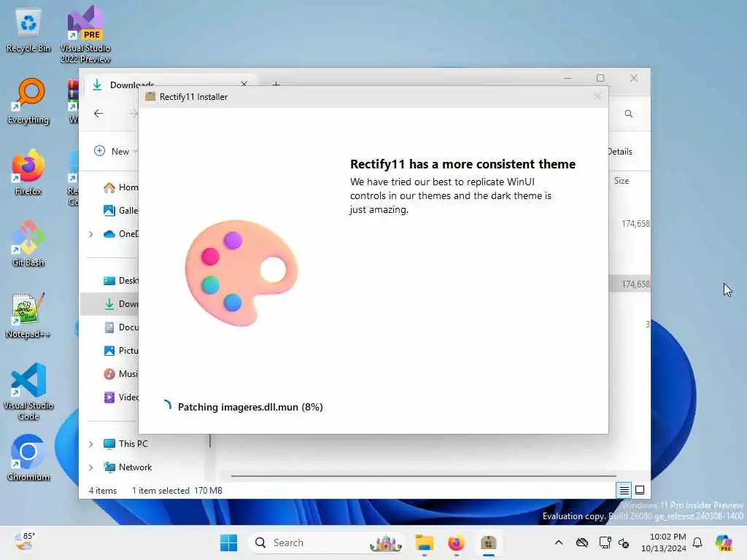
Task: Open the Recycle Bin desktop icon
Action: pos(28,31)
